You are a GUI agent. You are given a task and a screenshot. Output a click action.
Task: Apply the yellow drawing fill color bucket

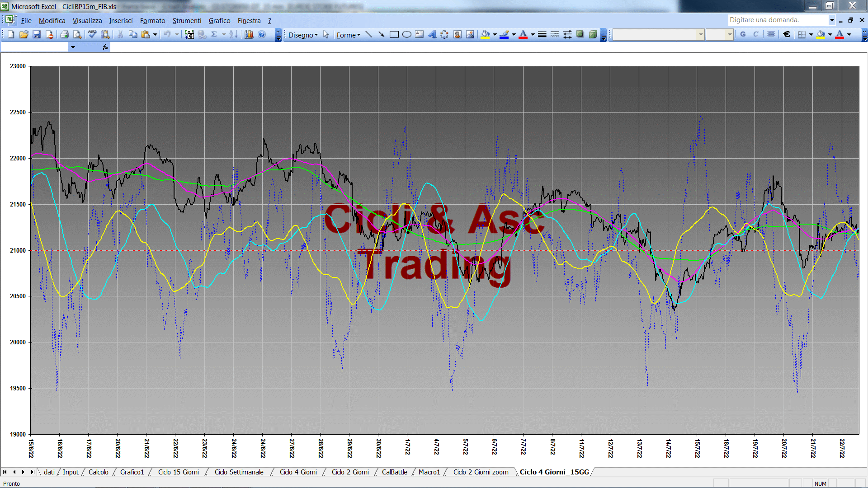coord(486,34)
